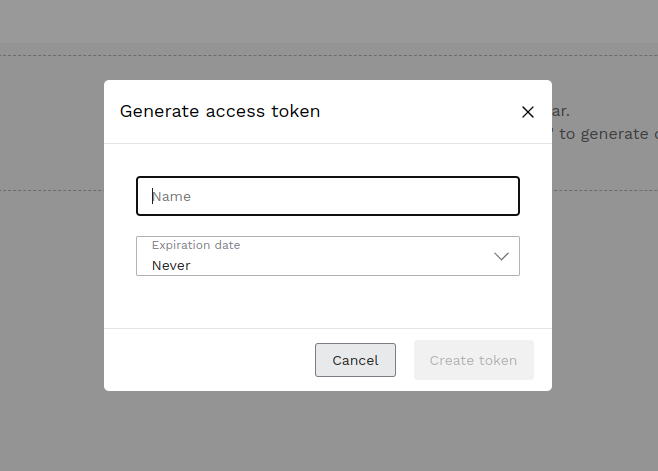
Task: Click the Expiration date label
Action: coord(196,245)
